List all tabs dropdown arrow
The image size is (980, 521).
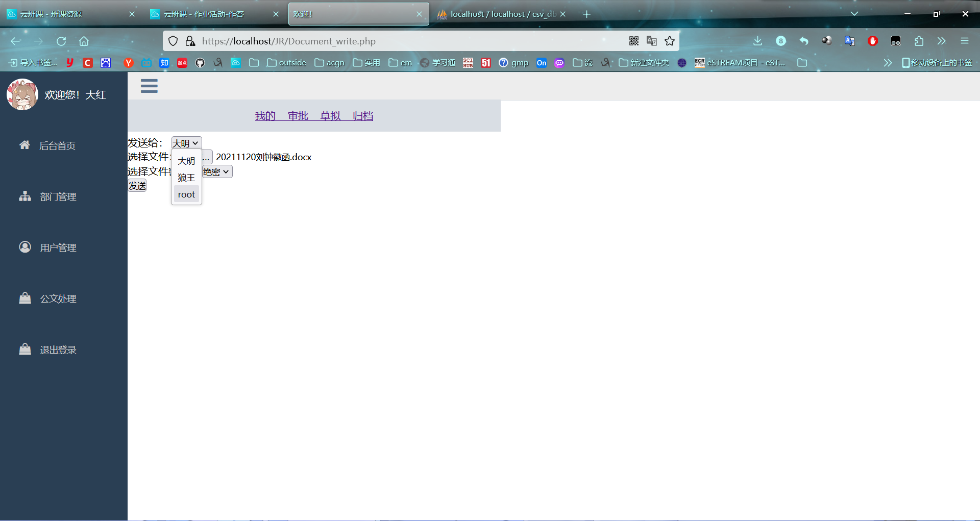pyautogui.click(x=854, y=14)
